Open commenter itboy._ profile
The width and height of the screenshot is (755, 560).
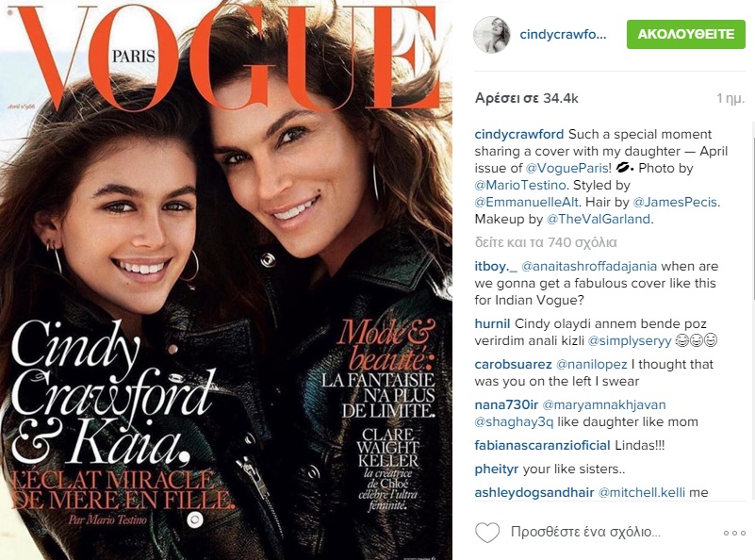pos(496,266)
